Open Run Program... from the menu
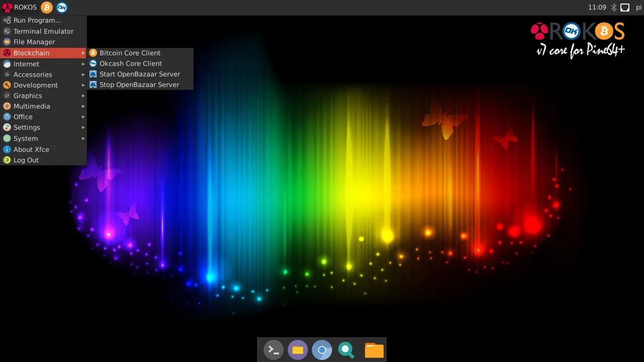644x362 pixels. tap(43, 21)
